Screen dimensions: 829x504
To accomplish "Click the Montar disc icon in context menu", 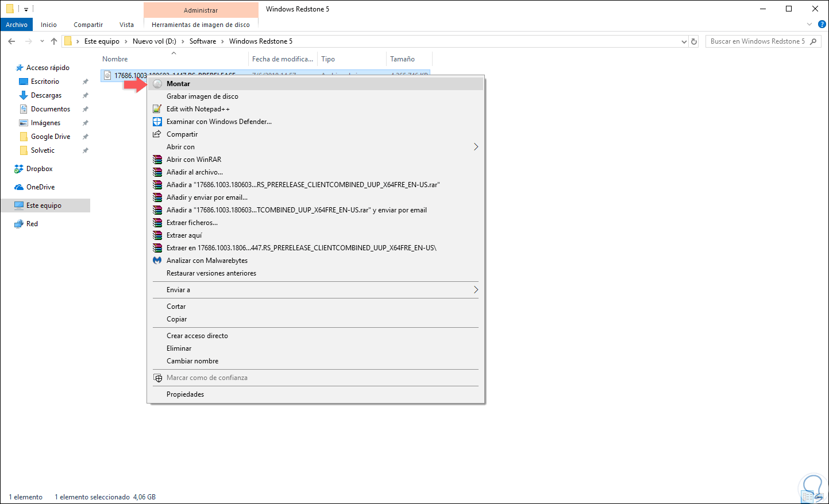I will [x=157, y=84].
